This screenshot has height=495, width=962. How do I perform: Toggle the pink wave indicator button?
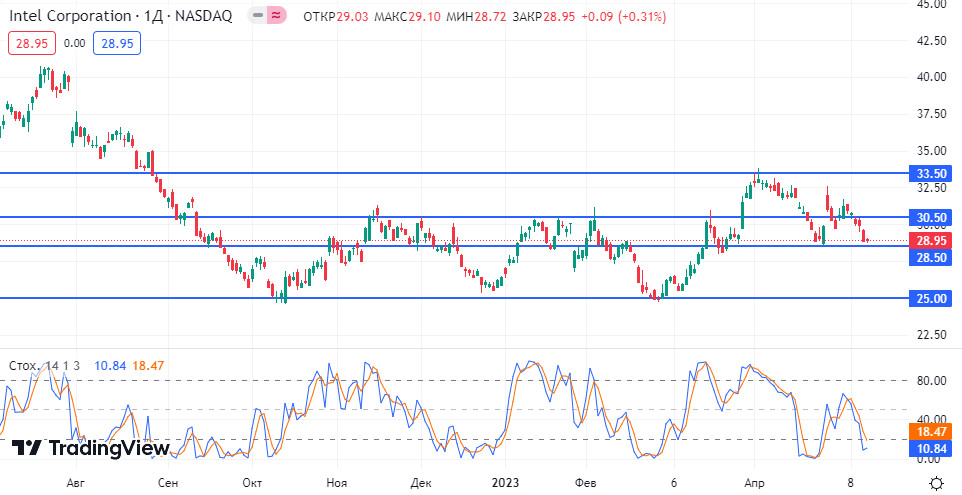coord(277,16)
